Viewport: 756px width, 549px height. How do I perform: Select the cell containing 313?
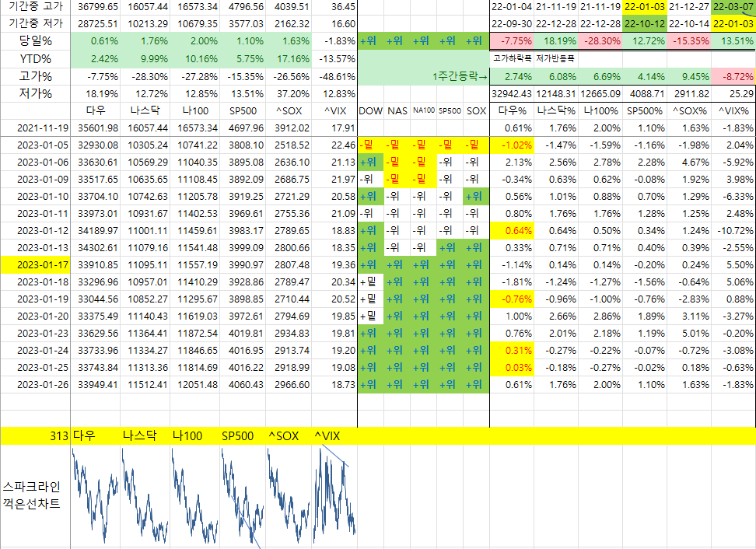[x=59, y=436]
